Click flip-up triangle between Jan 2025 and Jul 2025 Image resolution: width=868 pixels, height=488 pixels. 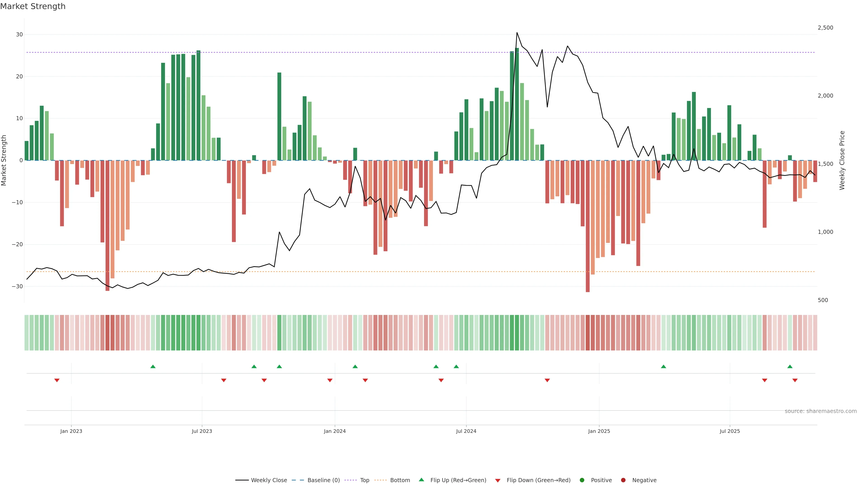(x=663, y=366)
